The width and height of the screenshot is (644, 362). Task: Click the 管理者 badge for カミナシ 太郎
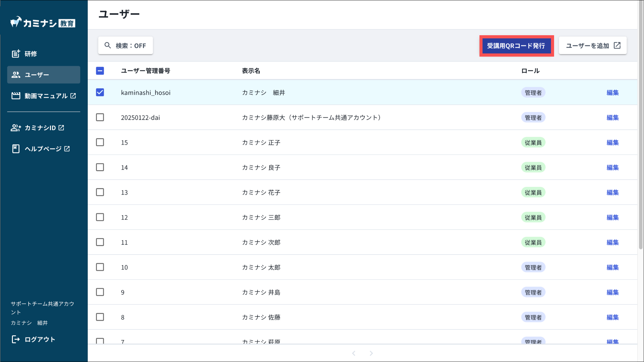click(533, 267)
